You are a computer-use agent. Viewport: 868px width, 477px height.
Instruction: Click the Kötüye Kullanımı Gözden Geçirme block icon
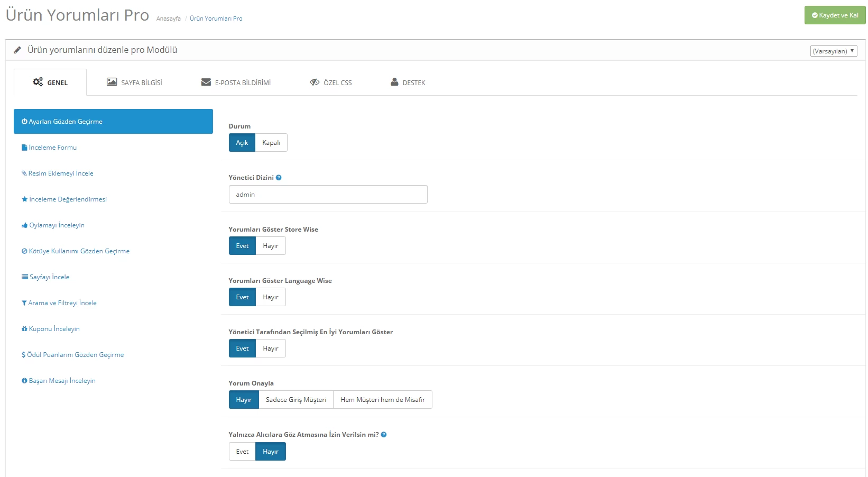pyautogui.click(x=24, y=251)
